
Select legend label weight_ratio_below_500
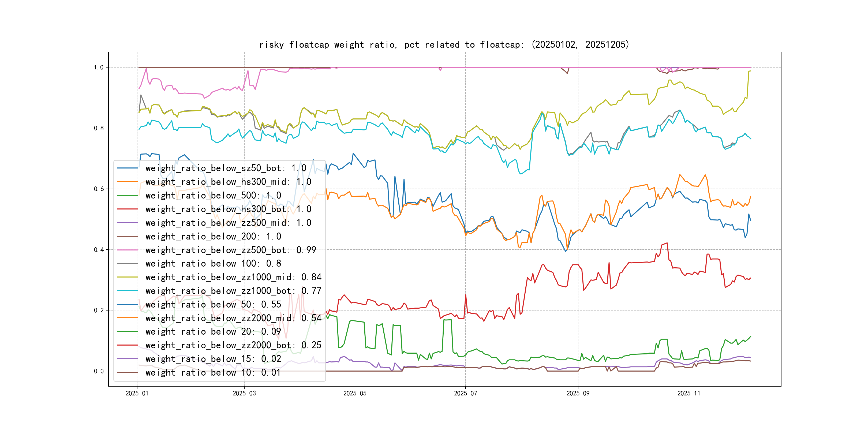213,196
